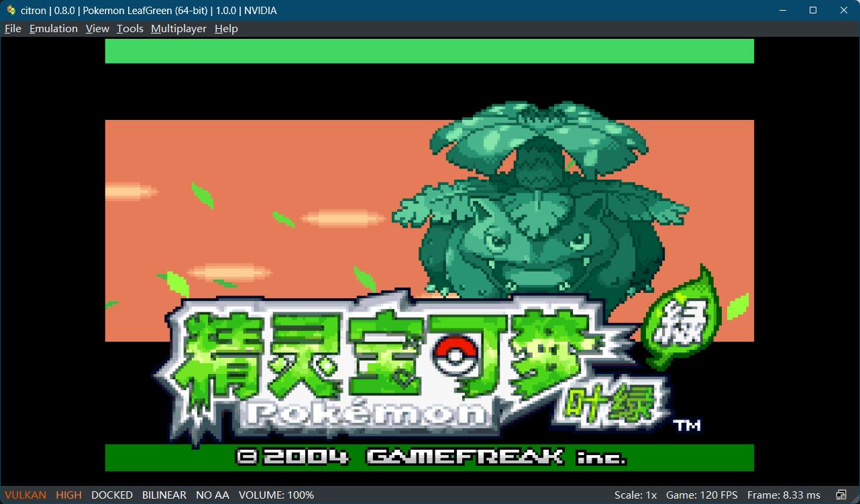The width and height of the screenshot is (860, 504).
Task: Minimize the citron emulator window
Action: (782, 10)
